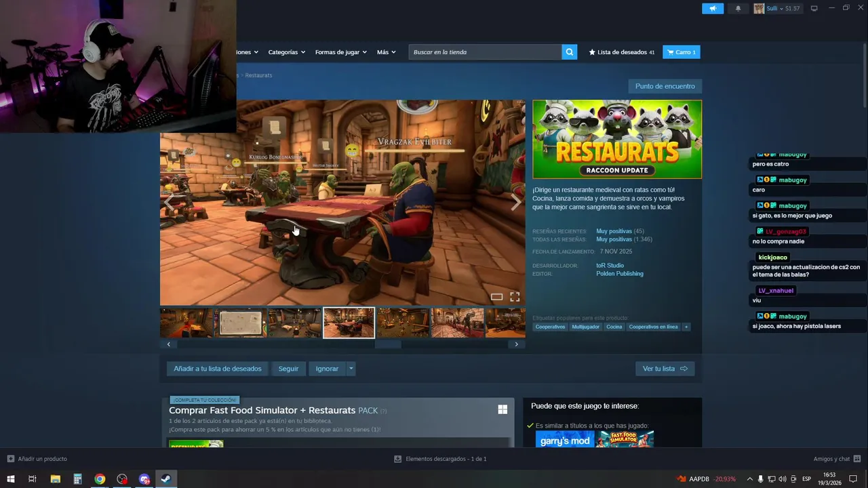Click 'Ver tu lista' button
Viewport: 868px width, 488px height.
coord(665,369)
